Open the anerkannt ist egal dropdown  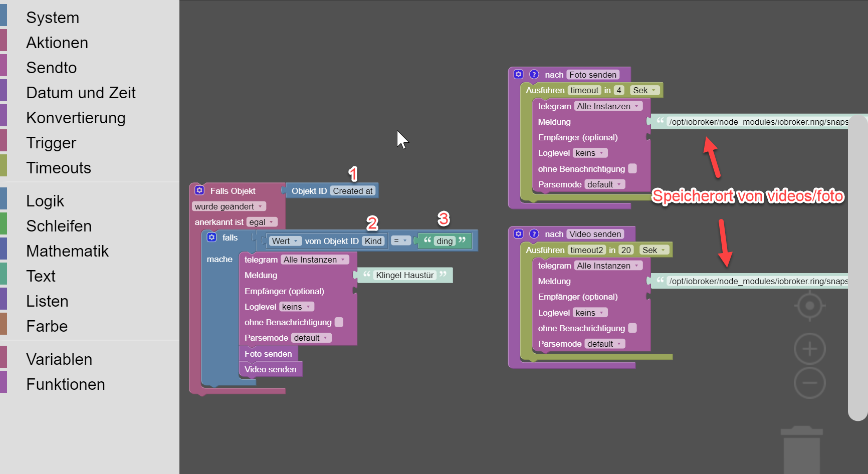[262, 222]
